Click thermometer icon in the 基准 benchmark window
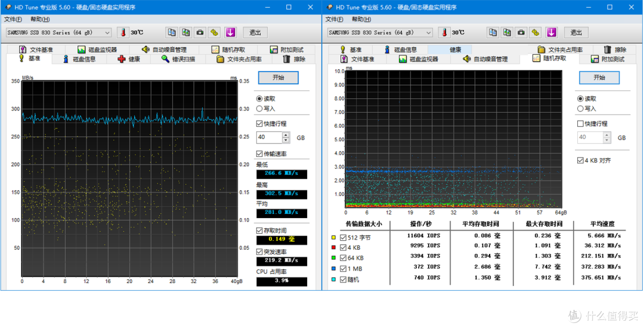Screen dimensions: 644x329 click(123, 32)
